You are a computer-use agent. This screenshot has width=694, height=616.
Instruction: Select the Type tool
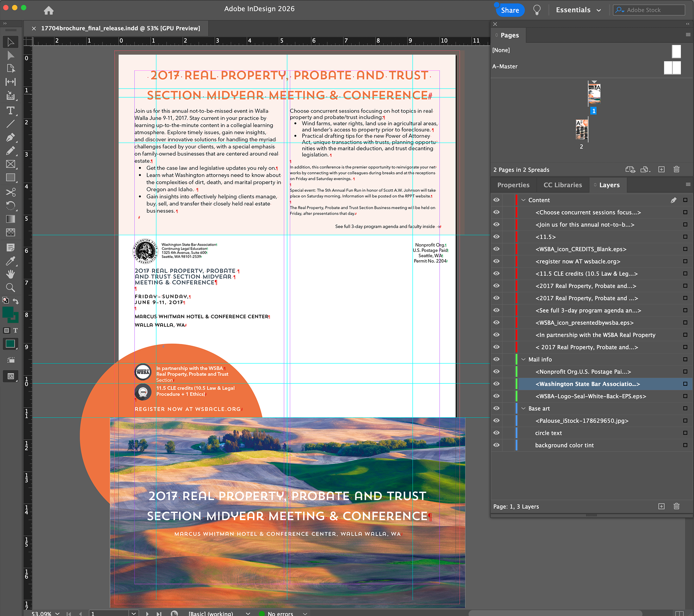point(10,111)
